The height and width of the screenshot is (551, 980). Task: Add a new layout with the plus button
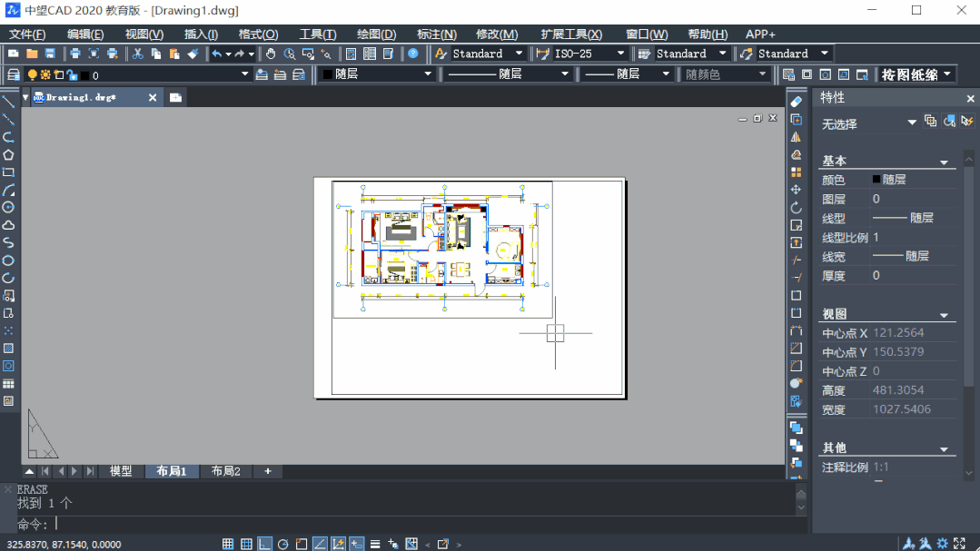point(268,471)
